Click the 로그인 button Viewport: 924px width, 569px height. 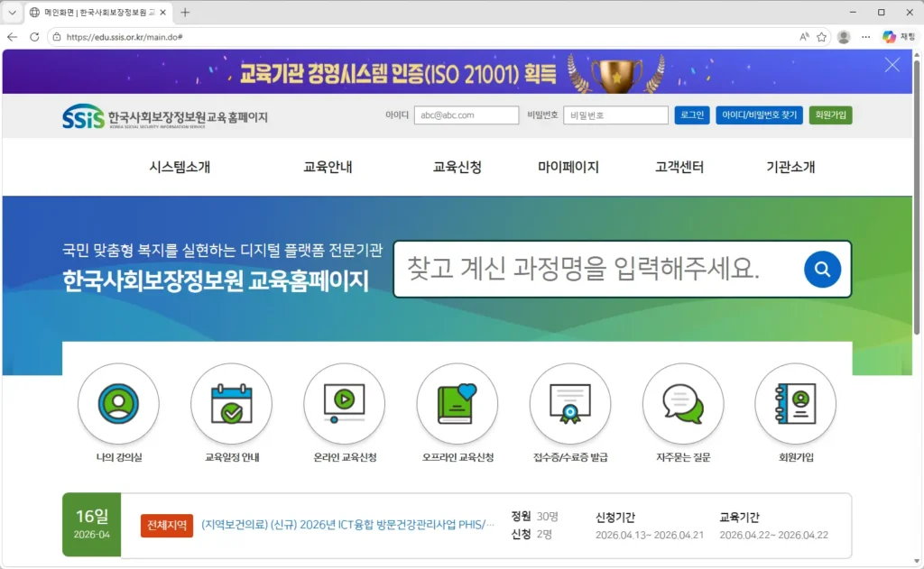tap(692, 115)
